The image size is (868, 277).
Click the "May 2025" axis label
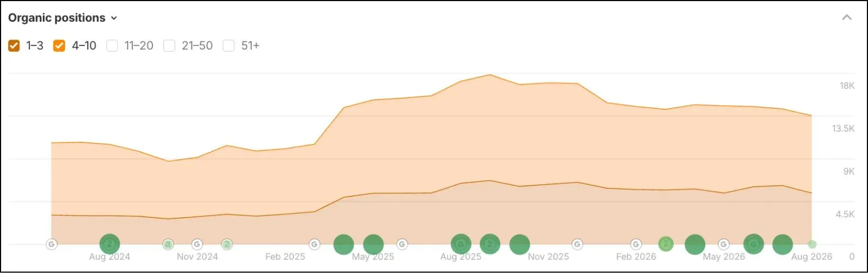(373, 257)
